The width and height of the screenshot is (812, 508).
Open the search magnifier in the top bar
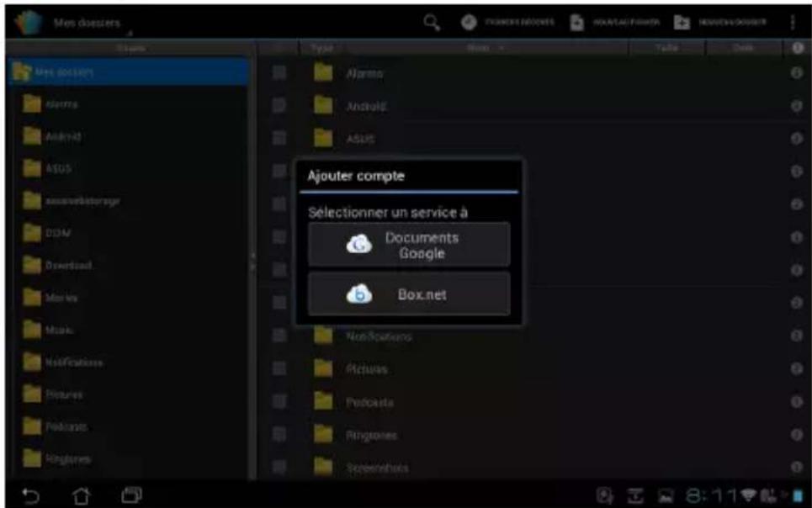point(432,22)
